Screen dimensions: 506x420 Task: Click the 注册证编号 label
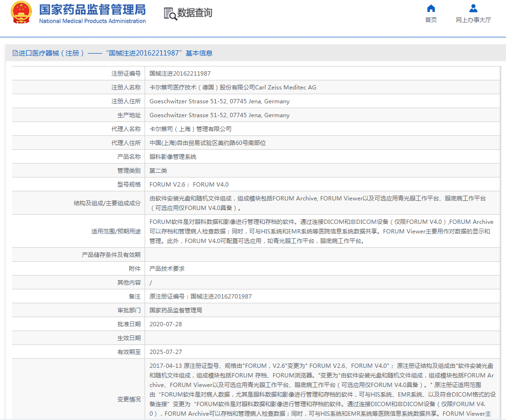pos(126,74)
